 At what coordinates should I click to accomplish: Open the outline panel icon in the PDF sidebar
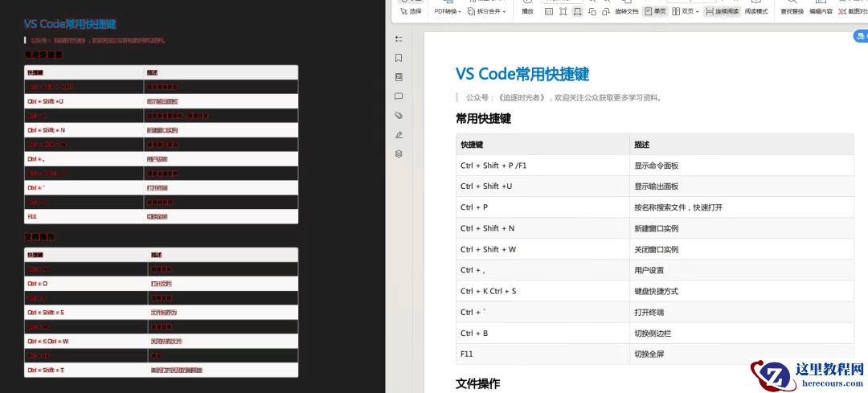coord(399,39)
